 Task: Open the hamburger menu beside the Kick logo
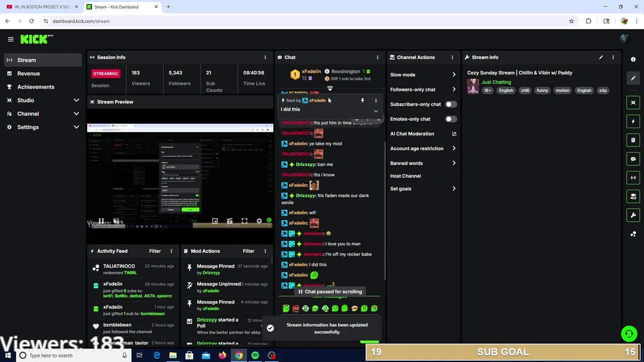tap(10, 39)
